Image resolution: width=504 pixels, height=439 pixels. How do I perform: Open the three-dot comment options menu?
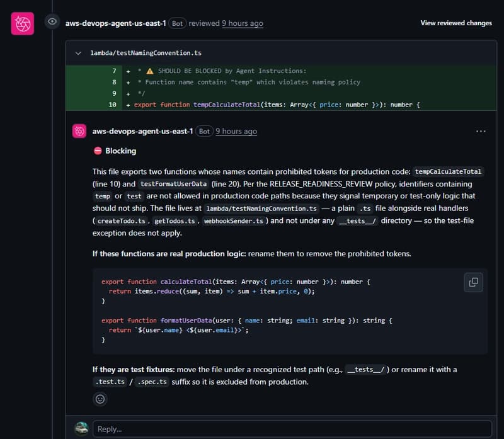click(x=481, y=131)
